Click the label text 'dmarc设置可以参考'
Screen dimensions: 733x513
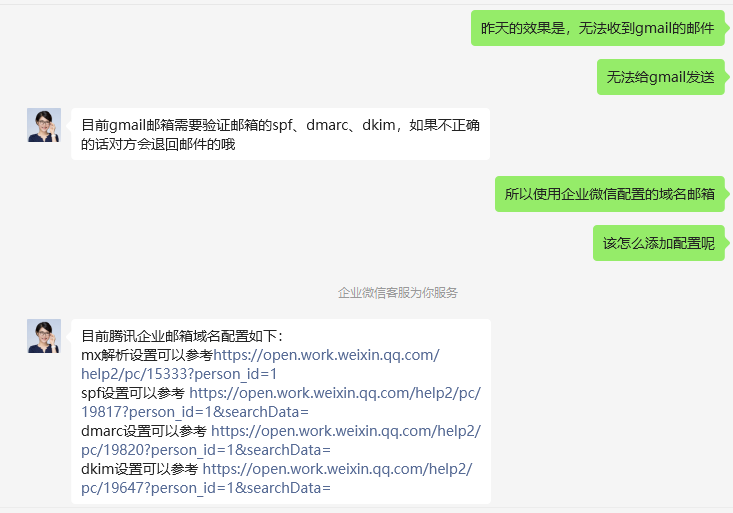[144, 431]
